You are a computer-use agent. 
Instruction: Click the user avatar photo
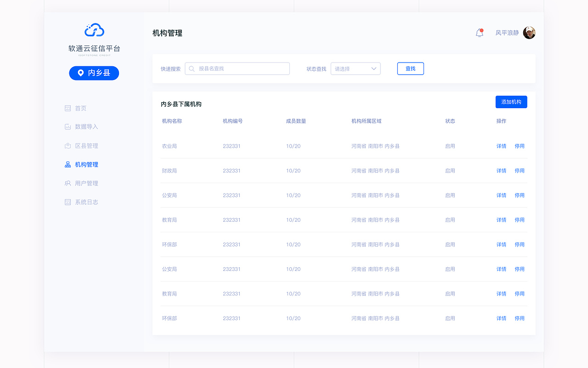(x=529, y=33)
